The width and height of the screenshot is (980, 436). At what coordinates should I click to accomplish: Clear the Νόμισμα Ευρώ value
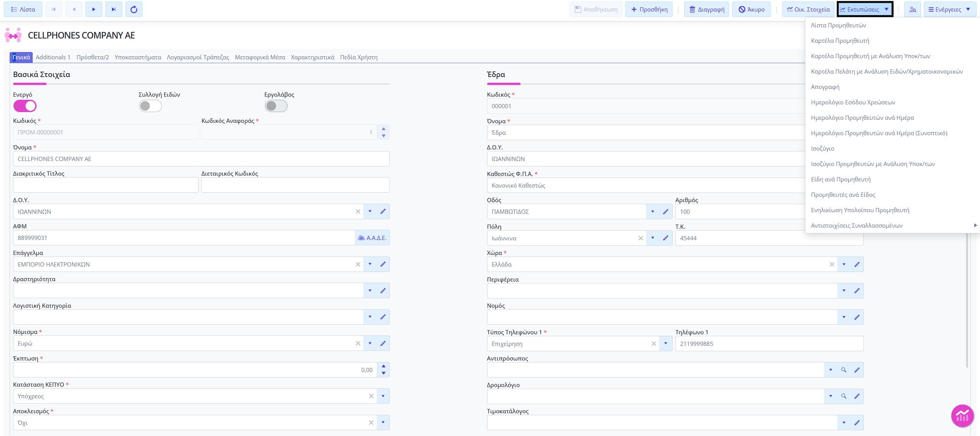point(358,343)
